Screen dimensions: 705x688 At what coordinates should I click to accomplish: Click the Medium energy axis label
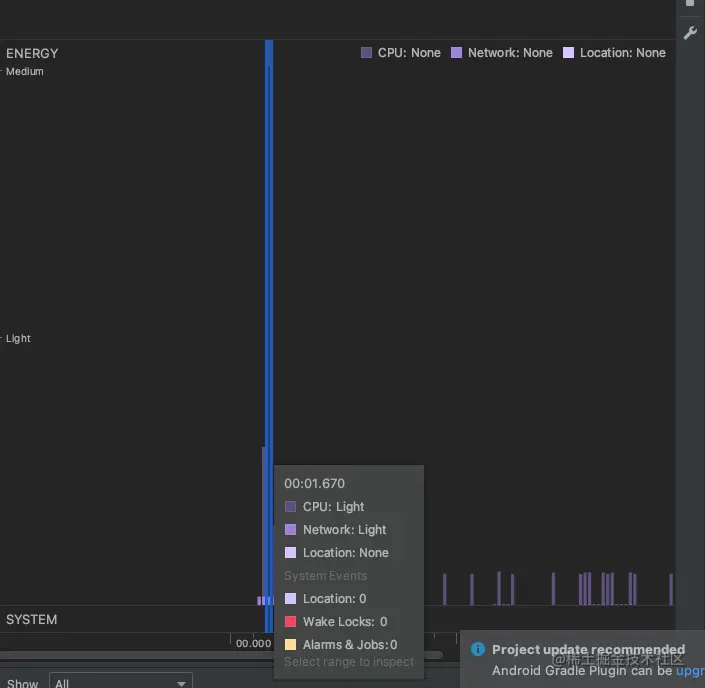(x=25, y=71)
